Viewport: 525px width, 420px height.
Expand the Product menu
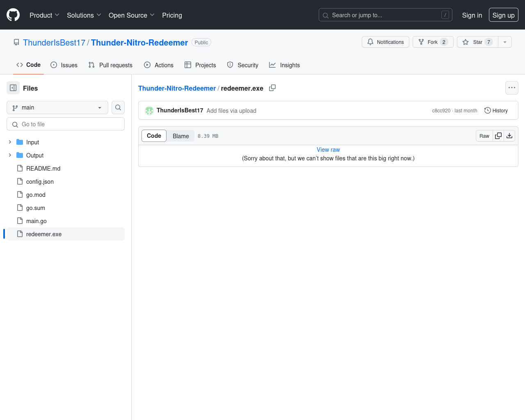44,15
